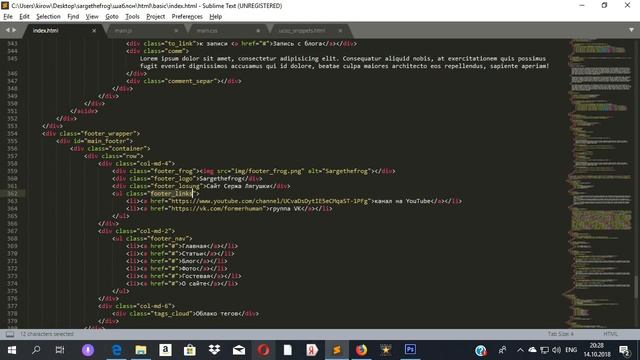Screen dimensions: 640x360
Task: Open the Mail app on the taskbar
Action: (x=239, y=350)
